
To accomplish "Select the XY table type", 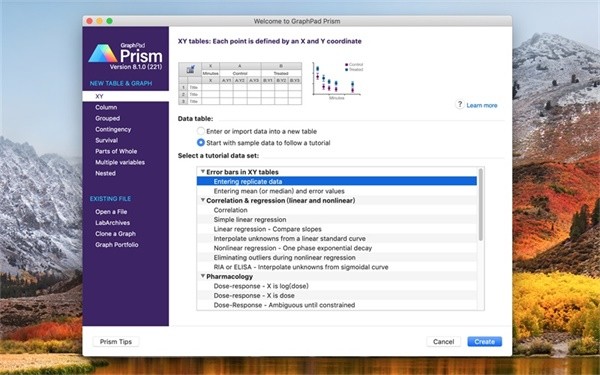I will click(126, 96).
